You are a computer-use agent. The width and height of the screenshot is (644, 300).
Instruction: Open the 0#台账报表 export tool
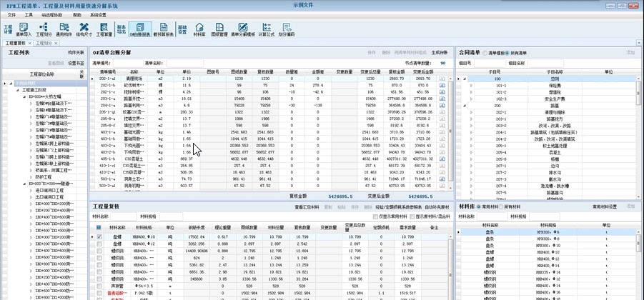coord(140,29)
